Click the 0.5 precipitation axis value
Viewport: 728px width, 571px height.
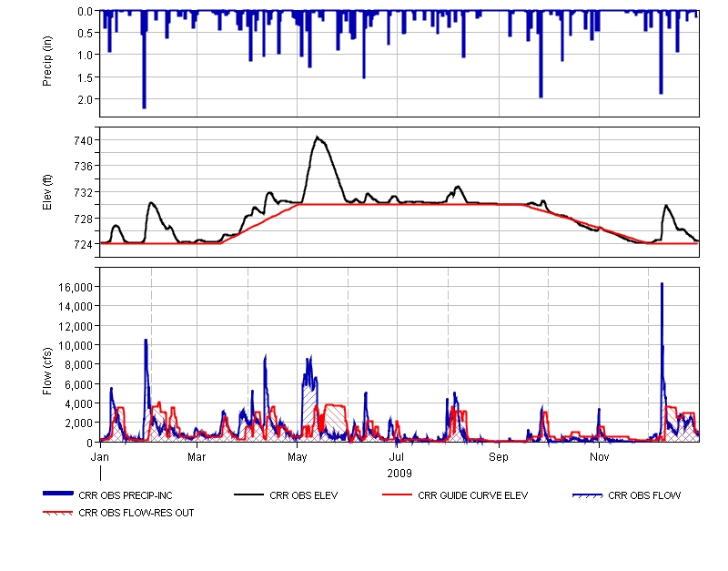(85, 33)
